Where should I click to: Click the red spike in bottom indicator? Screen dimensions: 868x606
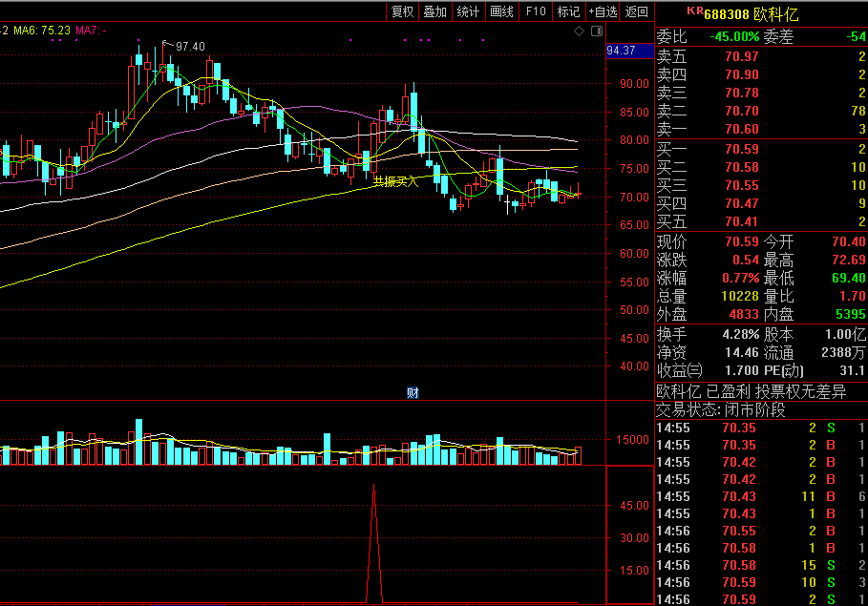pos(374,542)
